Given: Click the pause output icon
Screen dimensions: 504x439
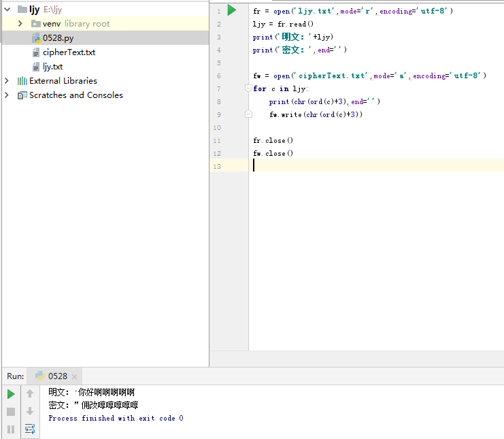Looking at the screenshot, I should (11, 429).
